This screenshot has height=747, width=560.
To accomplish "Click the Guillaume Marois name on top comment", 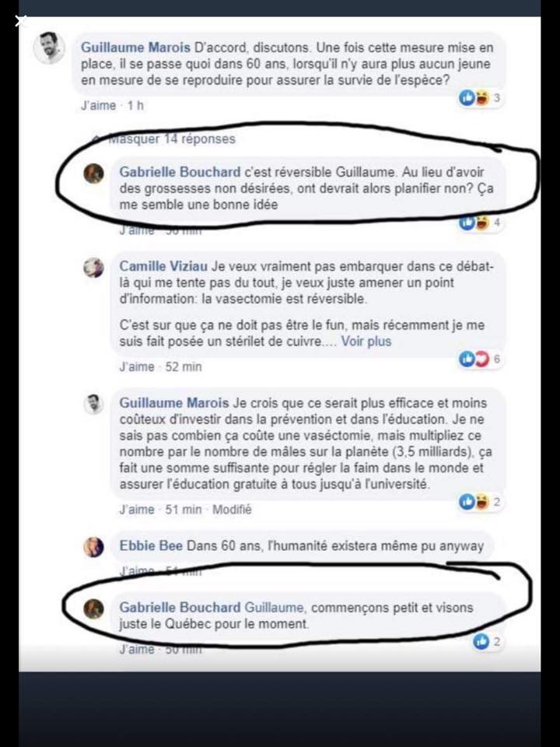I will coord(135,47).
